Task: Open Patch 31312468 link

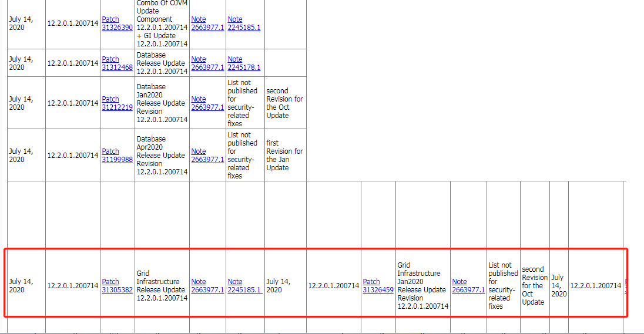Action: pyautogui.click(x=117, y=63)
